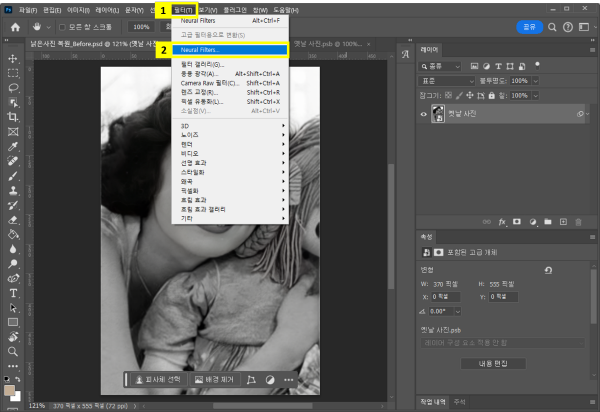Open the Edit Toolbar three-dots button
600x412 pixels.
click(13, 366)
